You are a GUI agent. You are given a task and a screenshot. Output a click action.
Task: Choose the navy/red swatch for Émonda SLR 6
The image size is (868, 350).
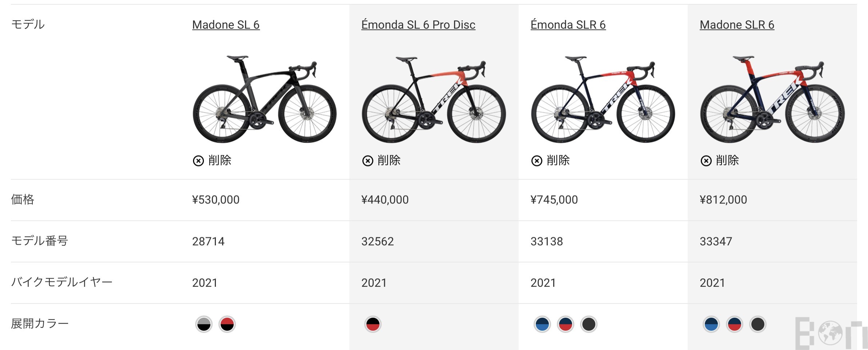click(566, 324)
